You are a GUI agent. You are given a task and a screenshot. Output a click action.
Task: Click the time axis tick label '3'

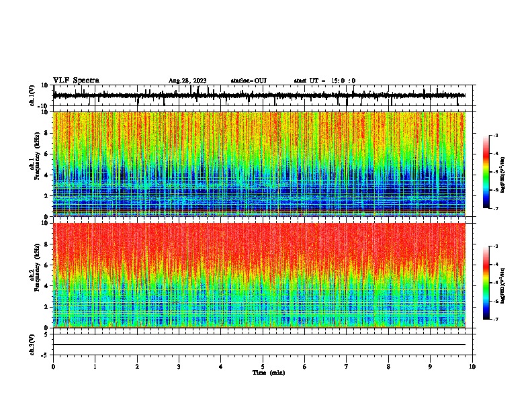coord(179,367)
